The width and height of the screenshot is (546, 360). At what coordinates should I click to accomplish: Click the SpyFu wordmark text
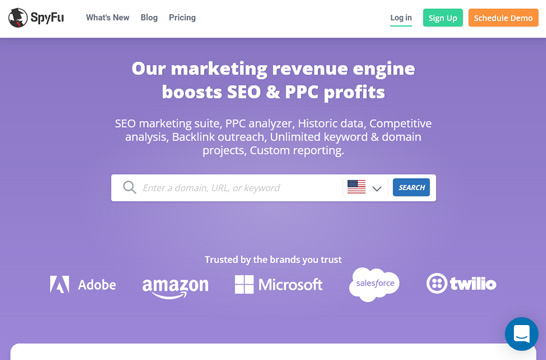[x=47, y=17]
